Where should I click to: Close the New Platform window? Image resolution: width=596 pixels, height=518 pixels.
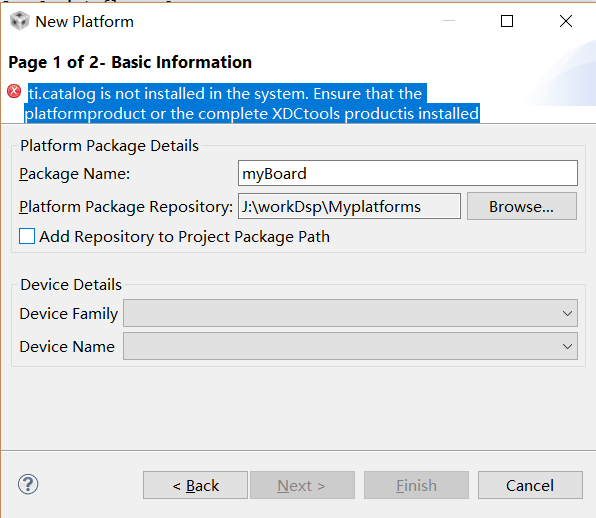pyautogui.click(x=566, y=21)
